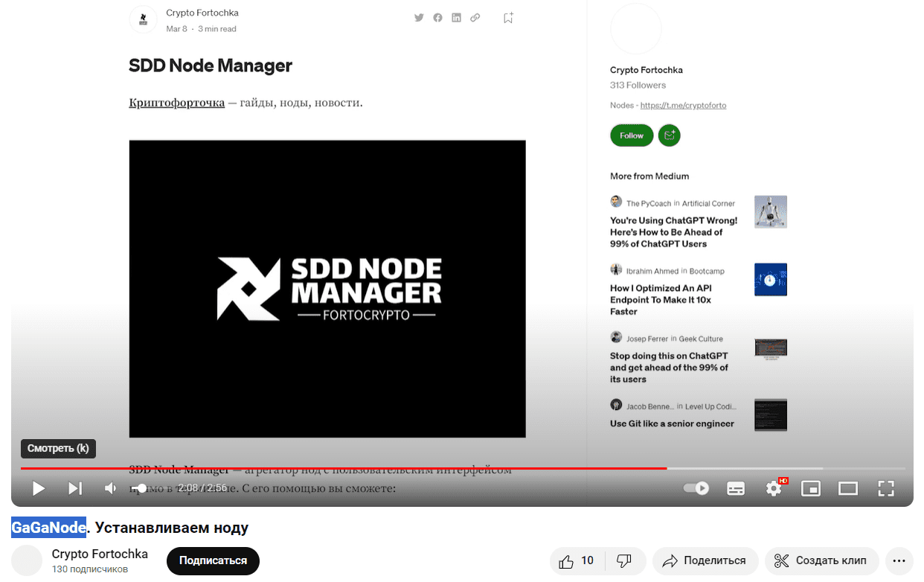This screenshot has height=582, width=924.
Task: Click the author avatar above the article heading
Action: [x=144, y=20]
